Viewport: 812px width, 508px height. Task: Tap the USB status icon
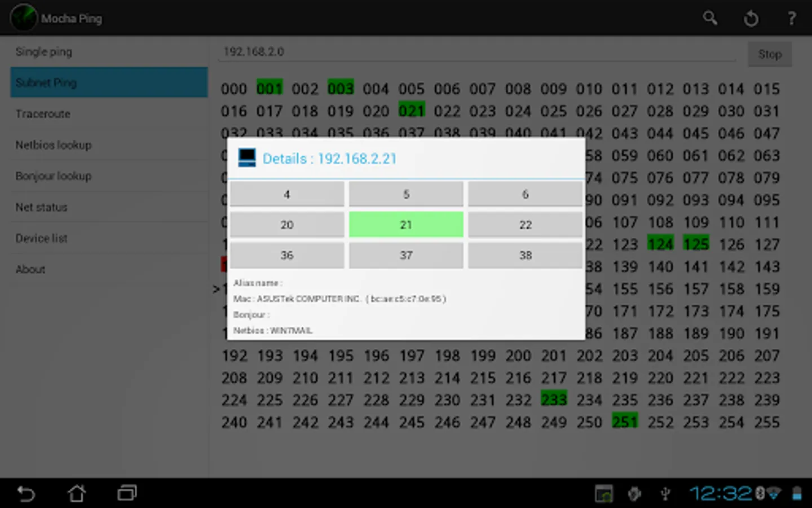click(665, 494)
